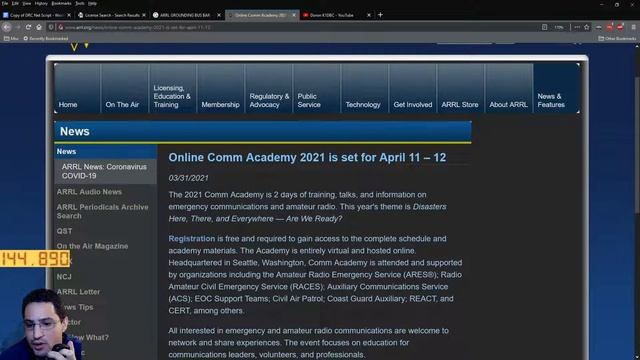Viewport: 640px width, 360px height.
Task: Close the ARRL Grounding Bus Bar tab
Action: (x=219, y=15)
